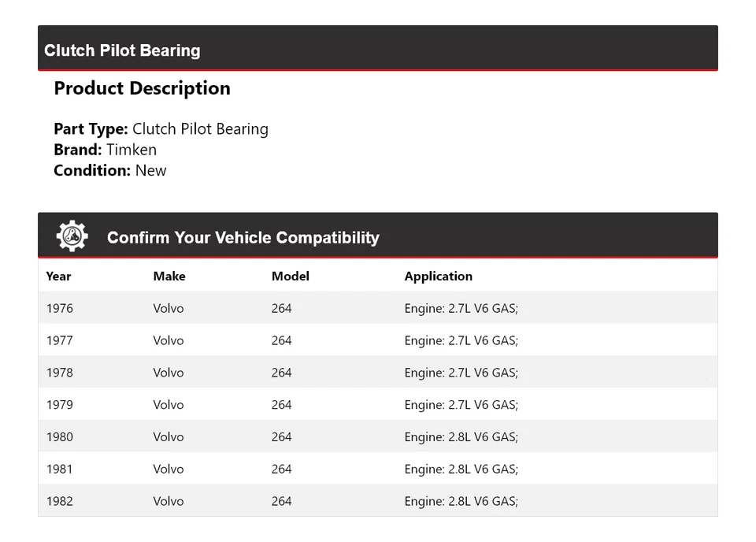Click the Part Type label text
756x542 pixels.
click(x=91, y=129)
